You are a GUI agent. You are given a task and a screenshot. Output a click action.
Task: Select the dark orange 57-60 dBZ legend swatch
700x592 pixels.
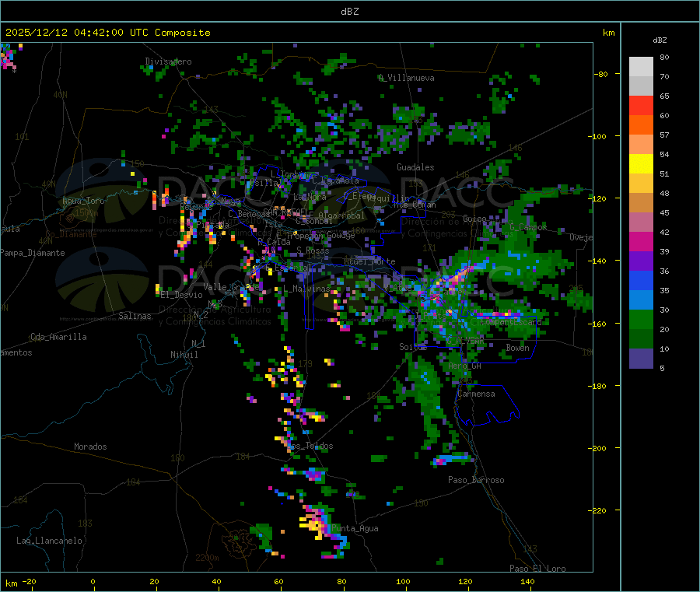point(641,125)
